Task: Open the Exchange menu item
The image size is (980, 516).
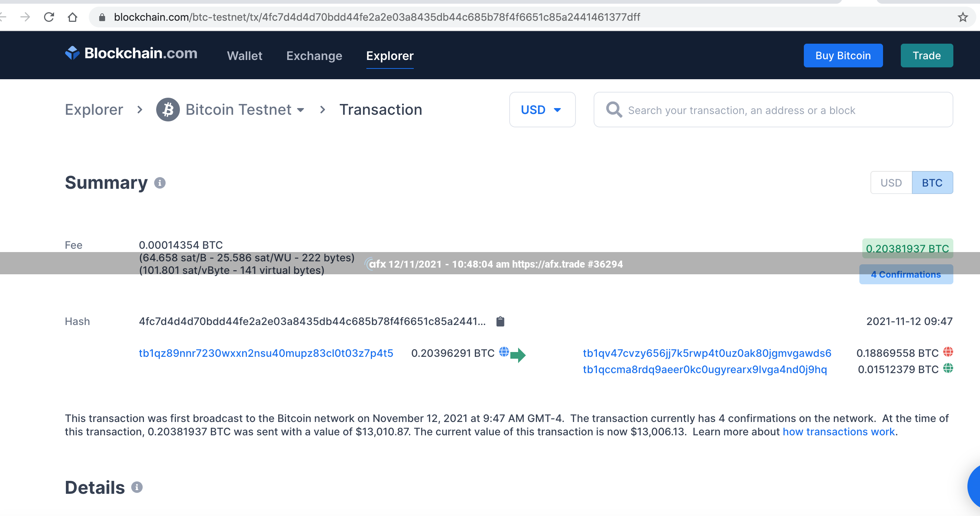Action: [x=314, y=56]
